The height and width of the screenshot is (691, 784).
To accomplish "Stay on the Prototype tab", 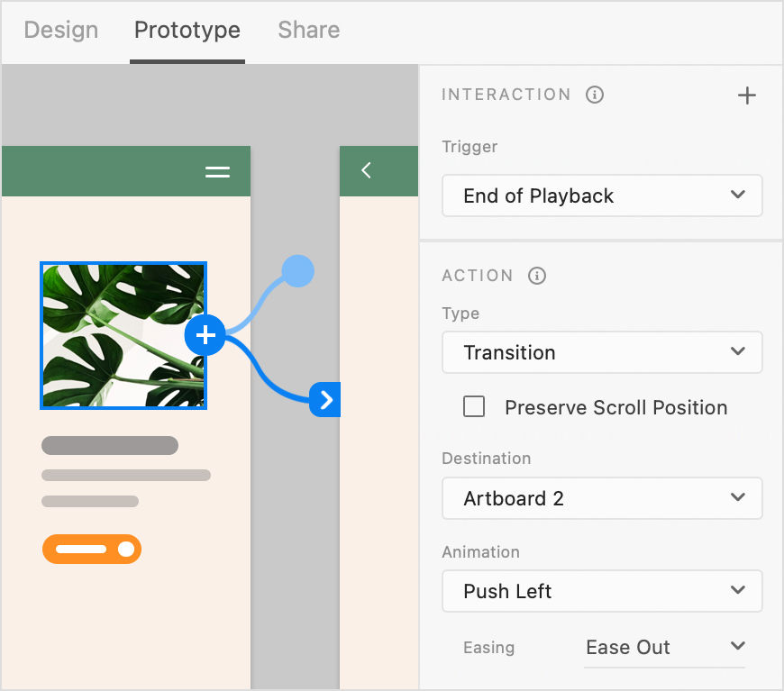I will pos(187,30).
